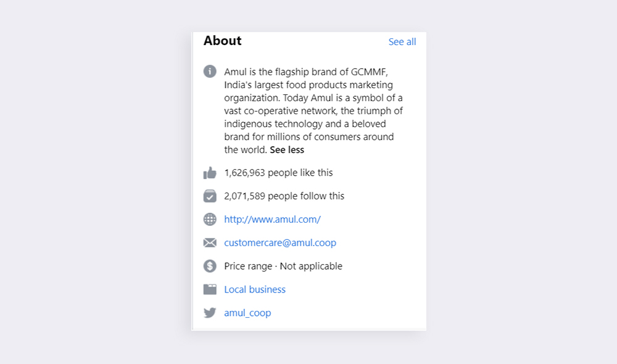Open the Local business category link
The height and width of the screenshot is (364, 617).
coord(255,289)
